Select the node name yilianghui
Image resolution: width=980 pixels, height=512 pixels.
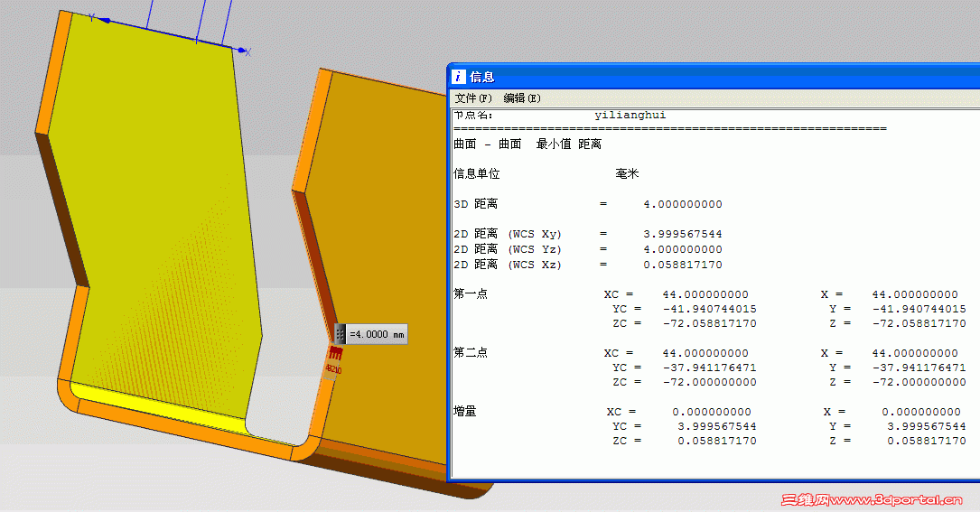630,115
